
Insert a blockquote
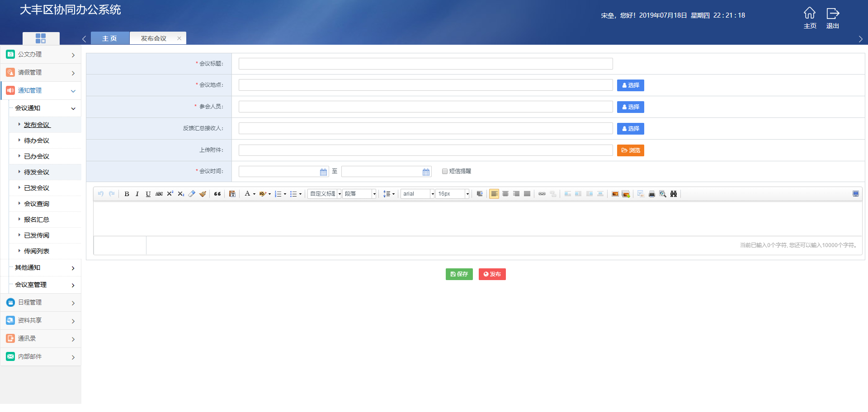(217, 194)
